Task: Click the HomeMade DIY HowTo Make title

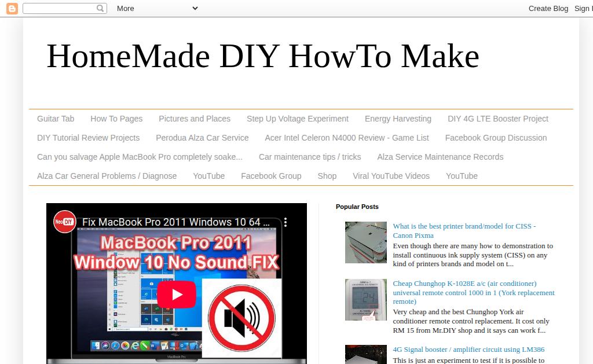Action: [263, 56]
